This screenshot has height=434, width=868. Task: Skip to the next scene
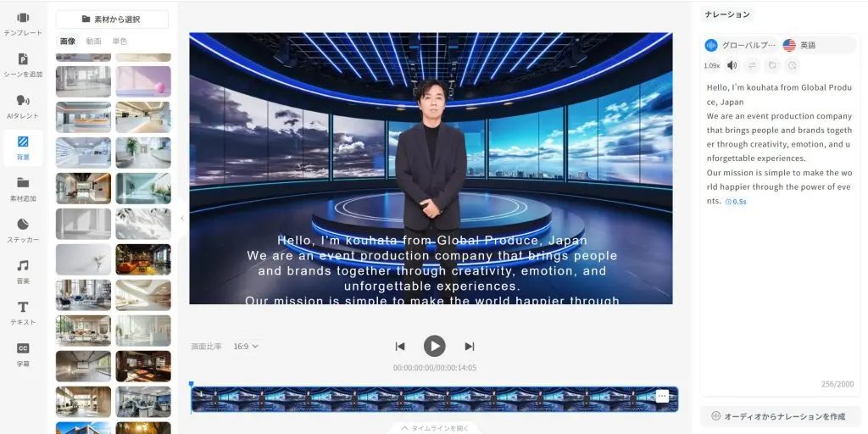point(469,346)
